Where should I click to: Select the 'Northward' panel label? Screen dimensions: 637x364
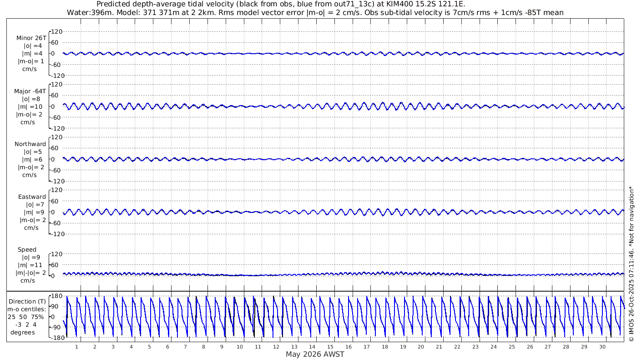point(30,144)
